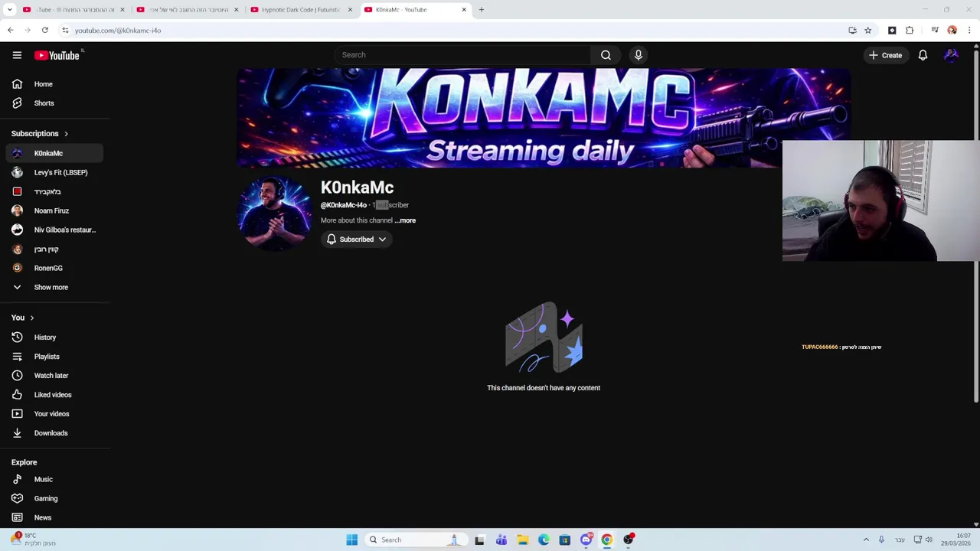Image resolution: width=980 pixels, height=551 pixels.
Task: Click the install app icon in address bar
Action: 852,31
